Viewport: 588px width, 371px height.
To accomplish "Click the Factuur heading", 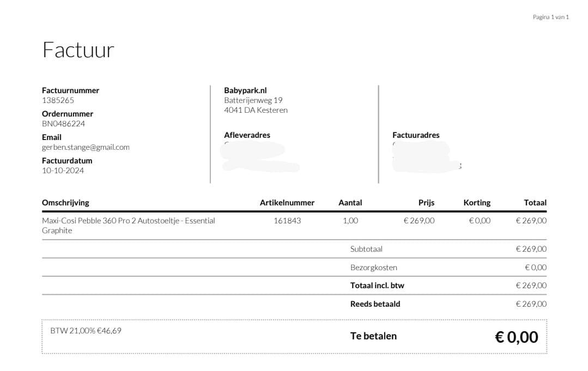I will click(78, 50).
